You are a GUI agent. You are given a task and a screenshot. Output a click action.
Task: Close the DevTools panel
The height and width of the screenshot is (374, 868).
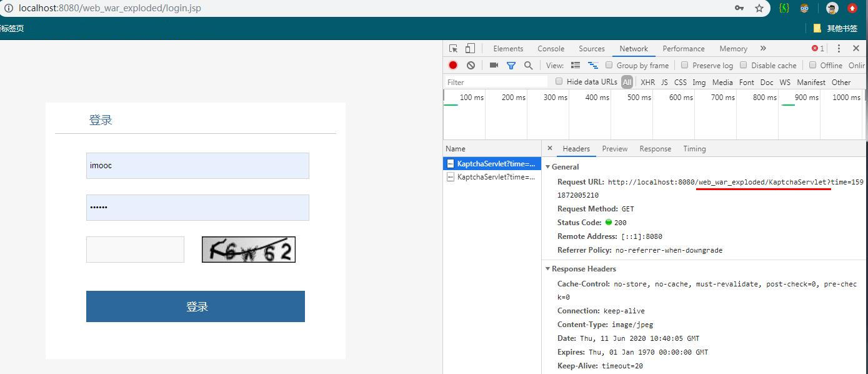856,48
